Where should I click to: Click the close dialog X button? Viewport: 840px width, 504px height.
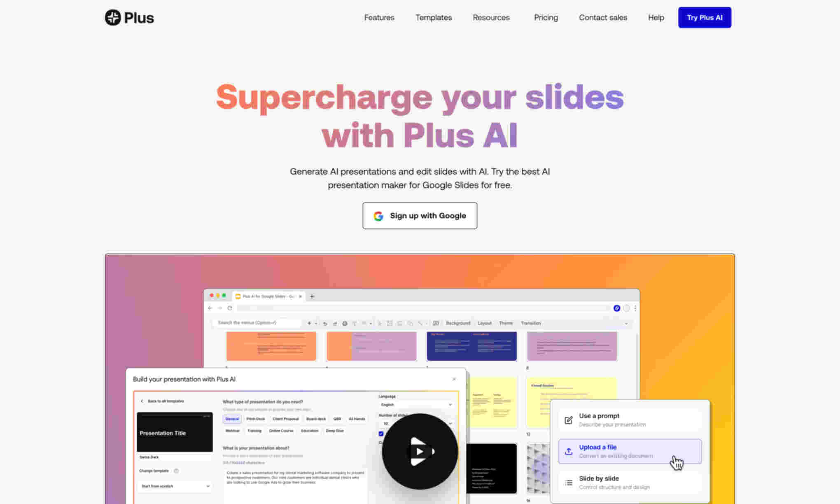click(x=455, y=378)
